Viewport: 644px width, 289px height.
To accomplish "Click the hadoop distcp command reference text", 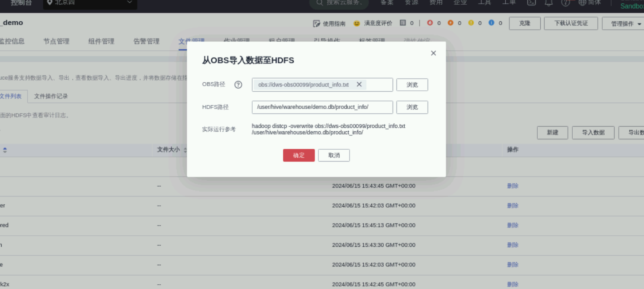I will pos(329,129).
